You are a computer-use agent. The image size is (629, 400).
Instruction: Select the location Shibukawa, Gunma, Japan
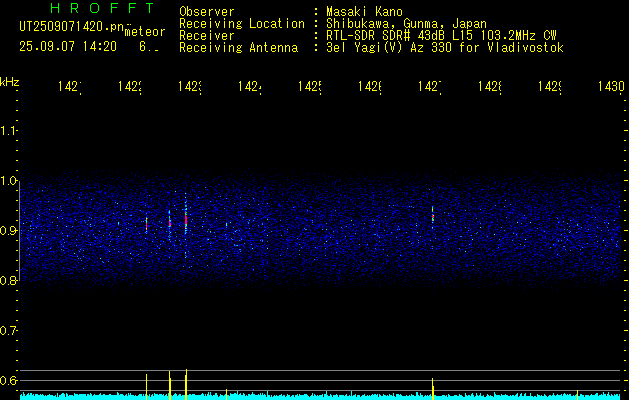coord(406,24)
